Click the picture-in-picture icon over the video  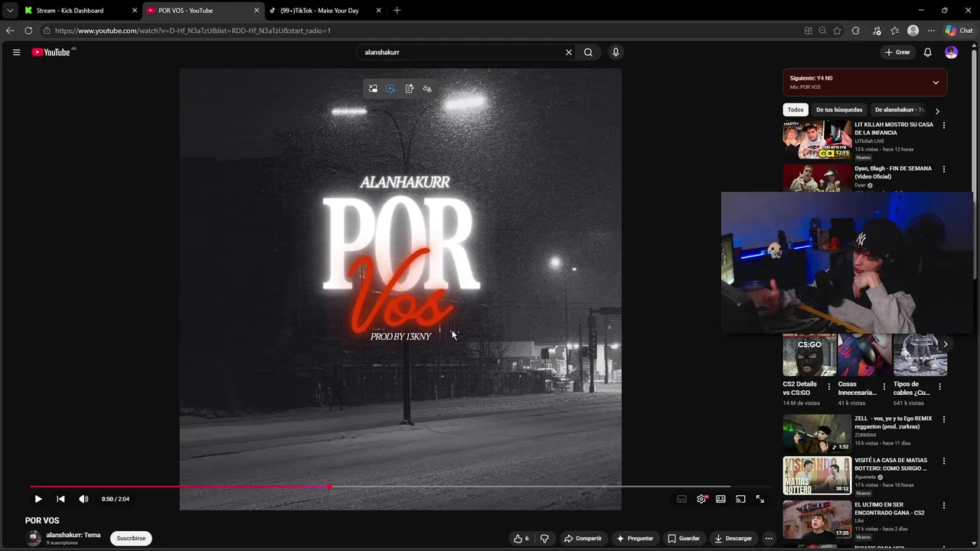pos(373,89)
